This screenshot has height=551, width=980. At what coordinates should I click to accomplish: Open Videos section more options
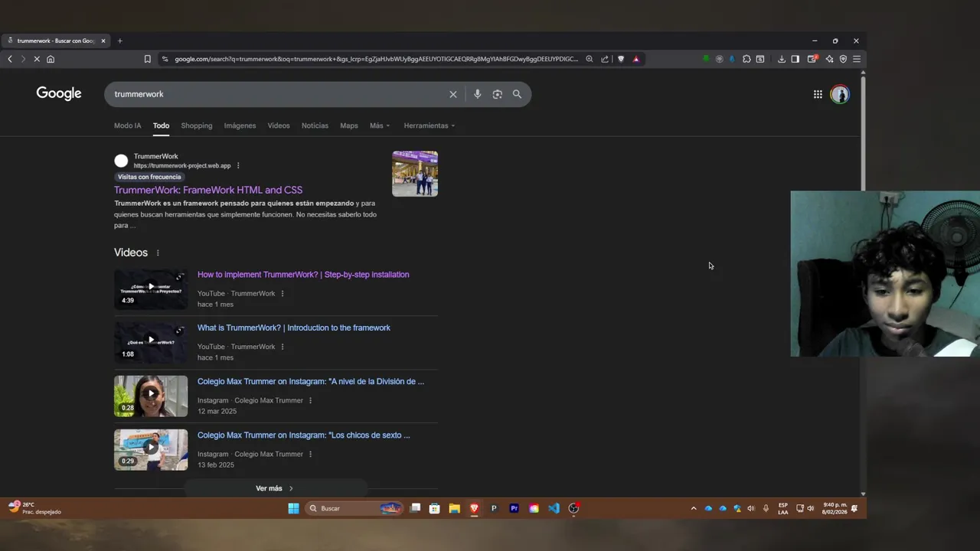(158, 253)
